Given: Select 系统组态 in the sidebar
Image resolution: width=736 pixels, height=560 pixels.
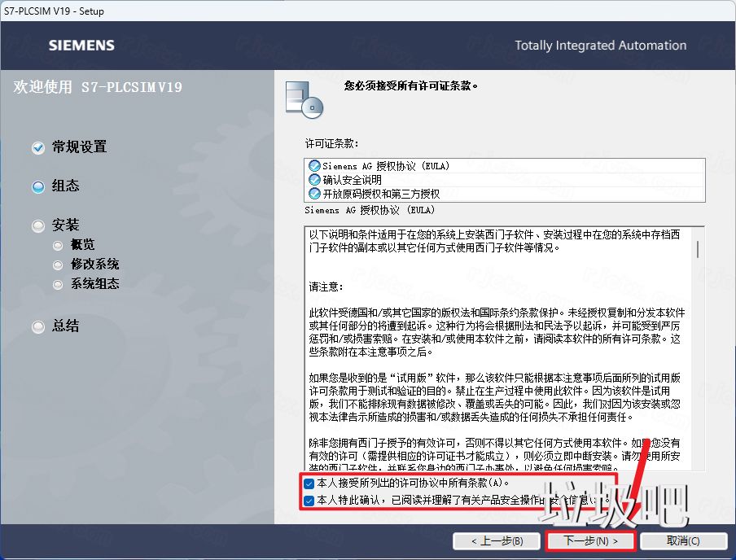Looking at the screenshot, I should point(56,283).
